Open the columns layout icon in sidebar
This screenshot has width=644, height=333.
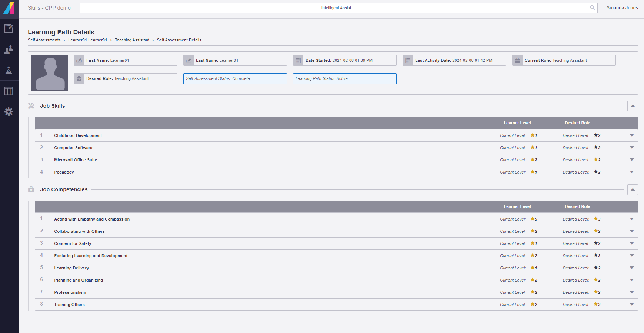click(x=9, y=91)
